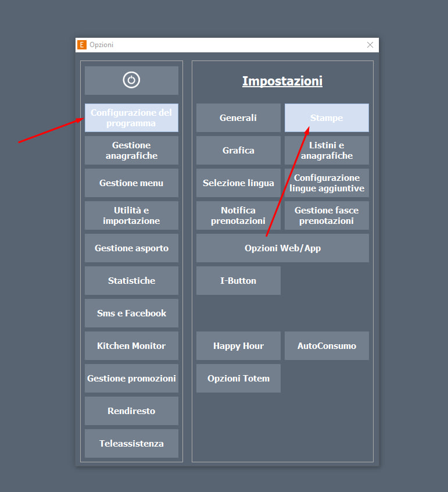Click the I-Button option
The width and height of the screenshot is (448, 492).
238,281
